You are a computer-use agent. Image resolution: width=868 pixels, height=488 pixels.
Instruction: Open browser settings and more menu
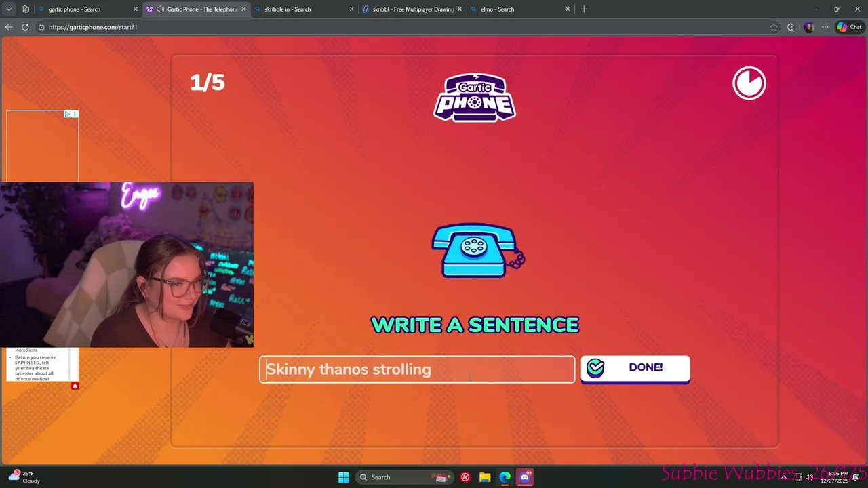(825, 27)
